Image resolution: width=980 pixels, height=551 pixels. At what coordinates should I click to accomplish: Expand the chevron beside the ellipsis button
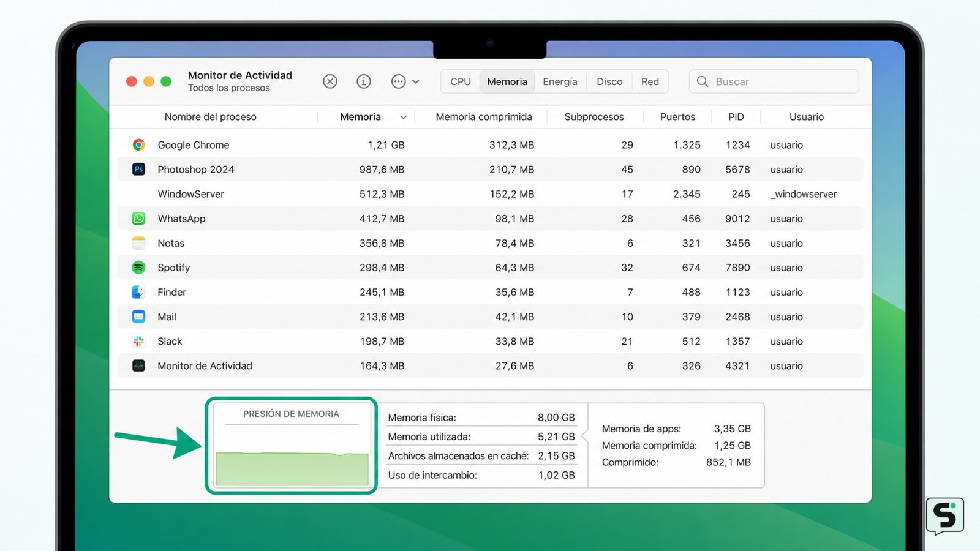[416, 81]
